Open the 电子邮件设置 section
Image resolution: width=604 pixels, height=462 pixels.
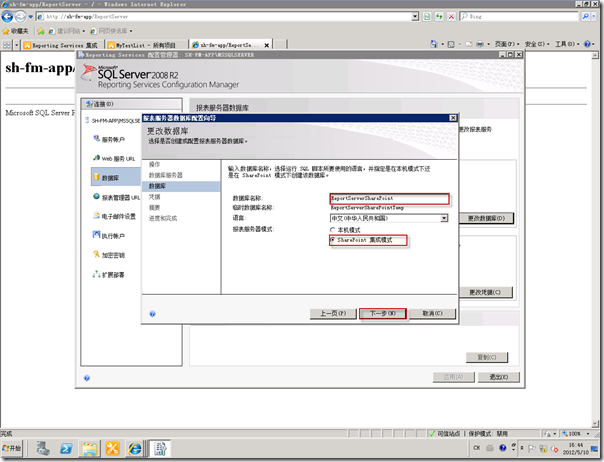tap(114, 216)
